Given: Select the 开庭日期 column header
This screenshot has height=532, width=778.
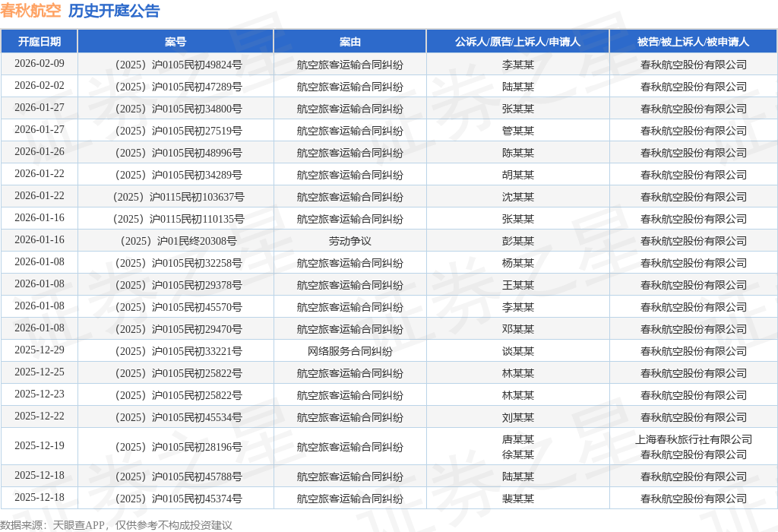Looking at the screenshot, I should [x=40, y=42].
